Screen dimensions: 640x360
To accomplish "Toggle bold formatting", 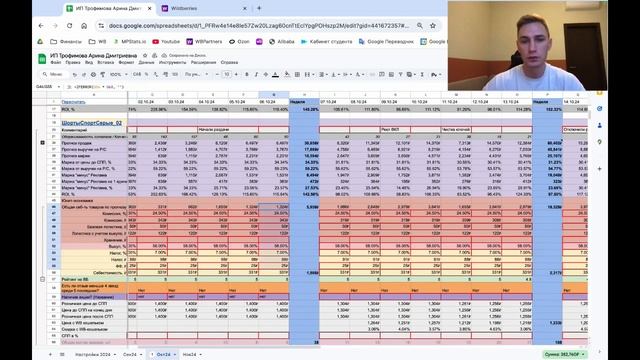I will [247, 75].
